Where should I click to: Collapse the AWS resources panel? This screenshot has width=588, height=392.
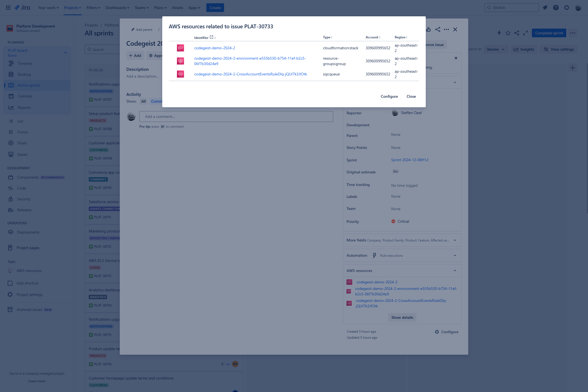(x=455, y=271)
